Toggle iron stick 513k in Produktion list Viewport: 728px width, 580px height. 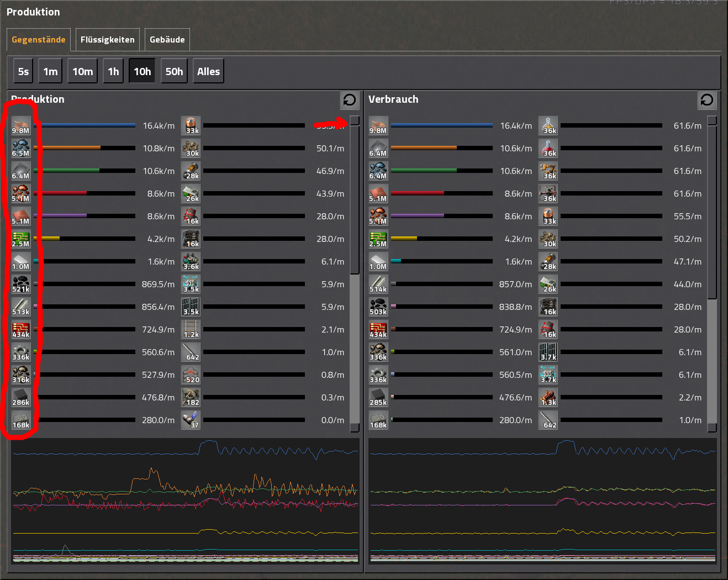(21, 307)
